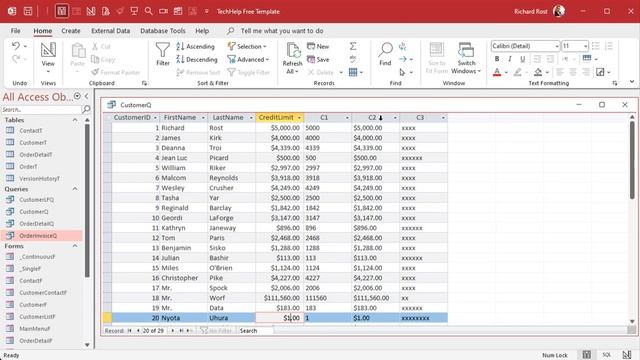640x360 pixels.
Task: Collapse the Queries group
Action: pos(75,189)
